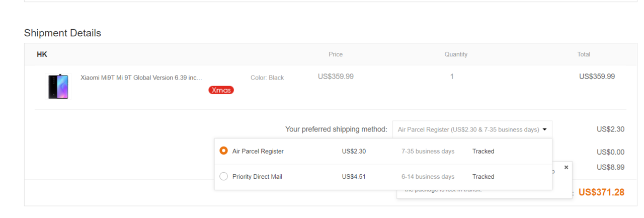Close the partially hidden tooltip with the x icon
Image resolution: width=644 pixels, height=218 pixels.
566,167
